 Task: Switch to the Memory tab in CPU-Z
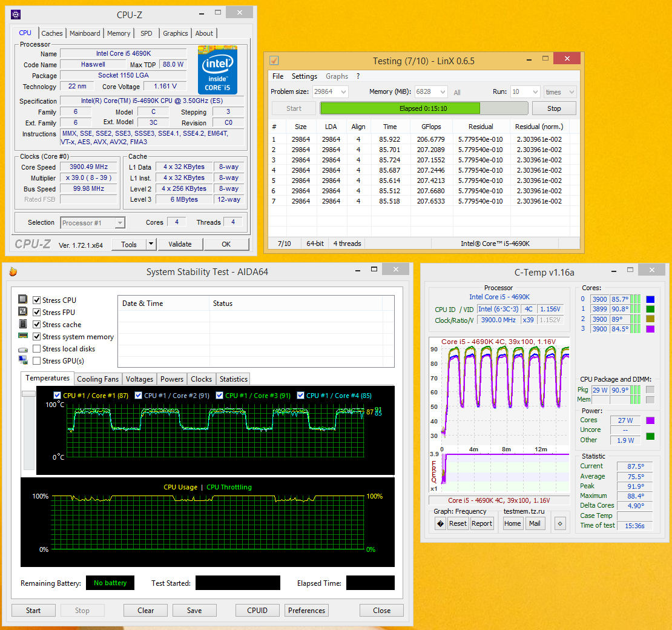[x=119, y=33]
